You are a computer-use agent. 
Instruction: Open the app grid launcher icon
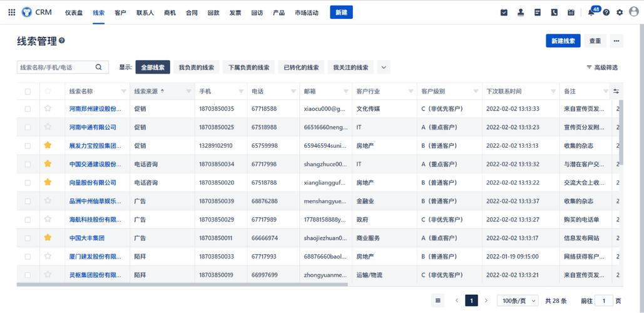tap(12, 13)
